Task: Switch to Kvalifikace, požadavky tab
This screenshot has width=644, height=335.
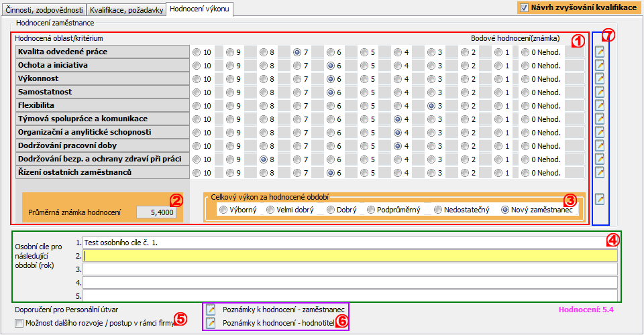Action: [x=127, y=9]
